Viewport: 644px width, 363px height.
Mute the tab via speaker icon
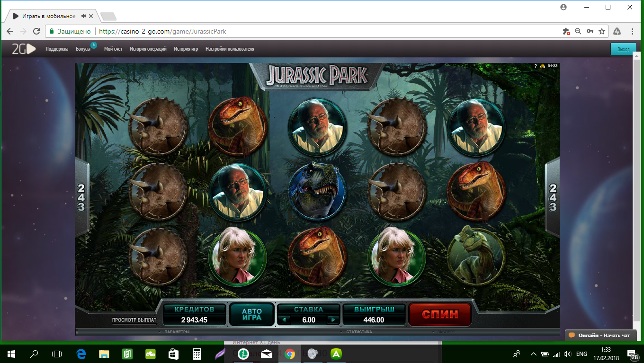(84, 16)
